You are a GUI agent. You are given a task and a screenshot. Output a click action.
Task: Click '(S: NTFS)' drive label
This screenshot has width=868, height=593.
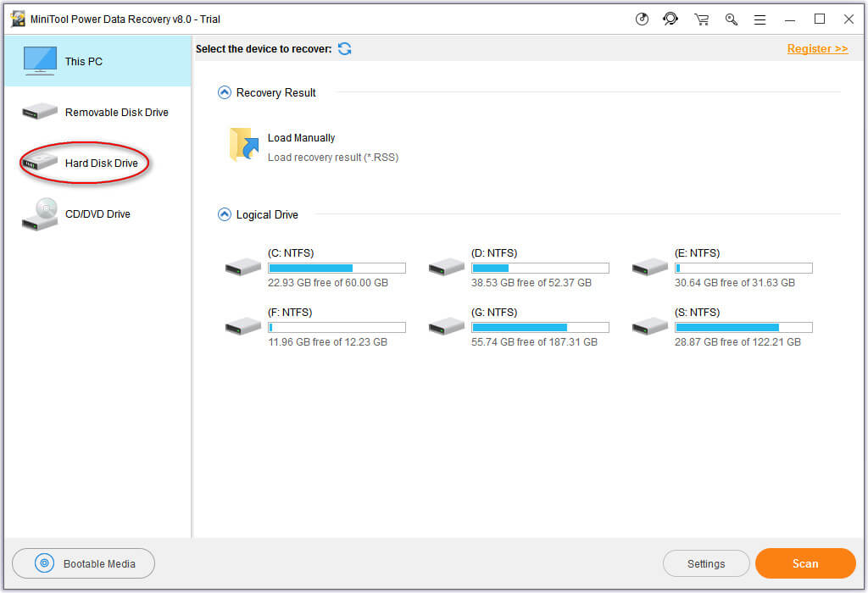tap(698, 312)
